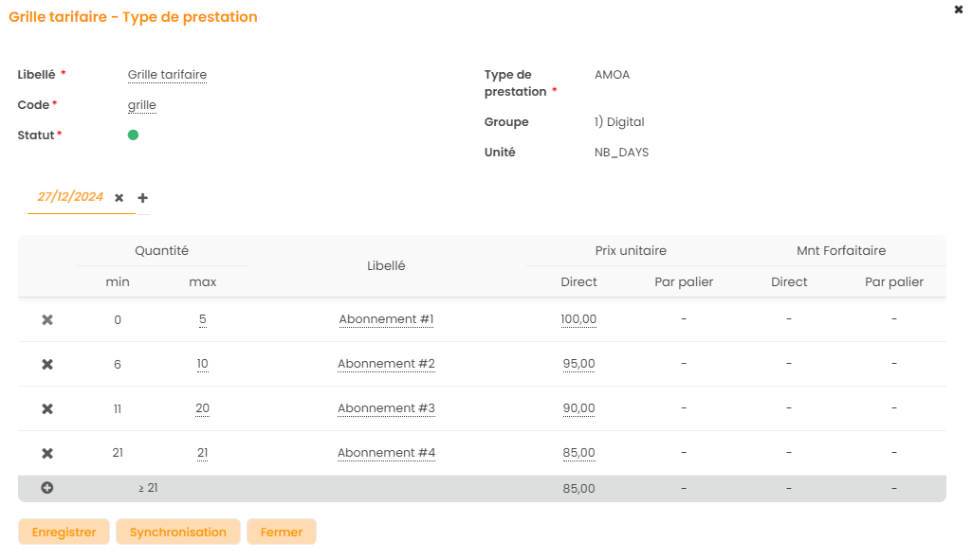Viewport: 972px width, 560px height.
Task: Delete the Abonnement #3 row
Action: pos(47,409)
